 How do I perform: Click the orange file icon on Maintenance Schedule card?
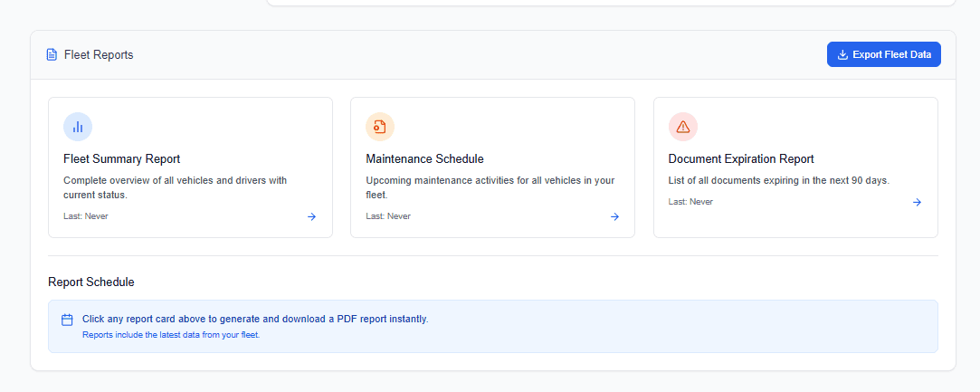(380, 127)
